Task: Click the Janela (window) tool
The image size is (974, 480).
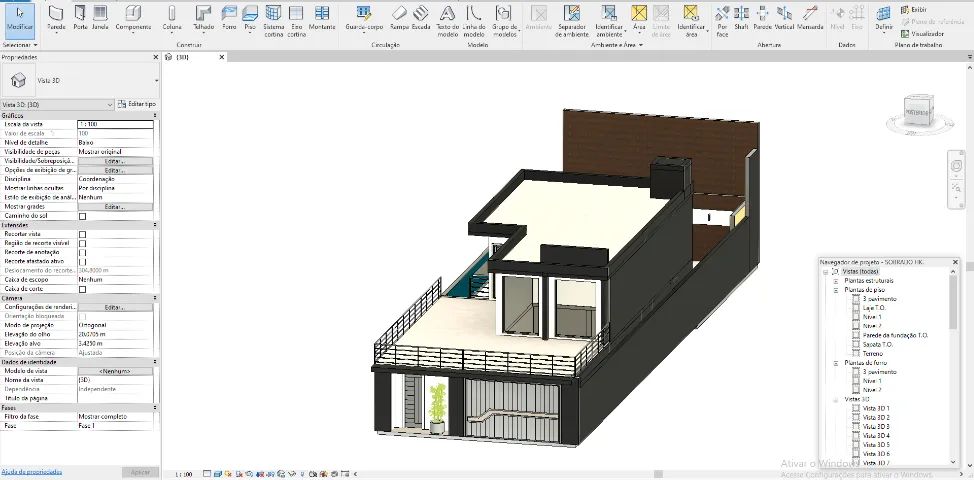Action: point(100,16)
